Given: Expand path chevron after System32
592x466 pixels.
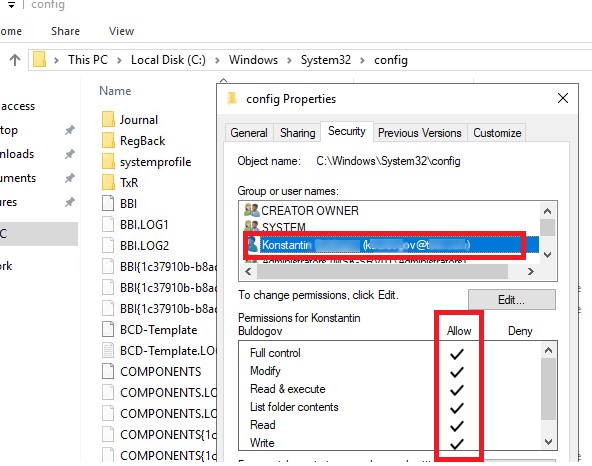Looking at the screenshot, I should pos(362,60).
